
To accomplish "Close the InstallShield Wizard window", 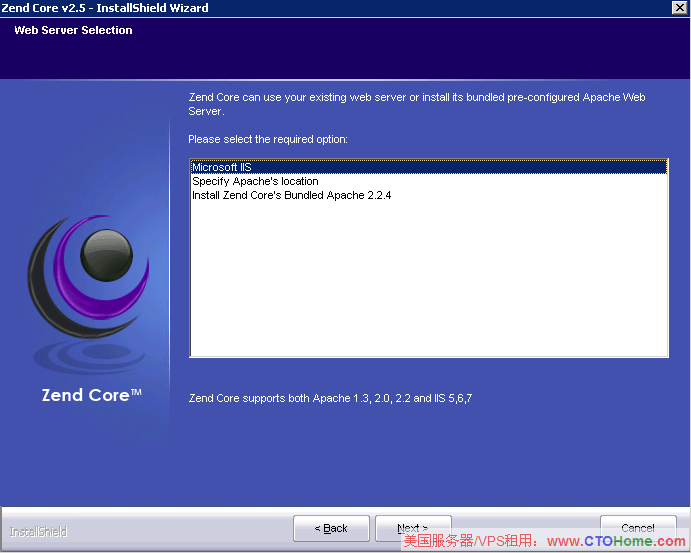I will click(x=679, y=7).
